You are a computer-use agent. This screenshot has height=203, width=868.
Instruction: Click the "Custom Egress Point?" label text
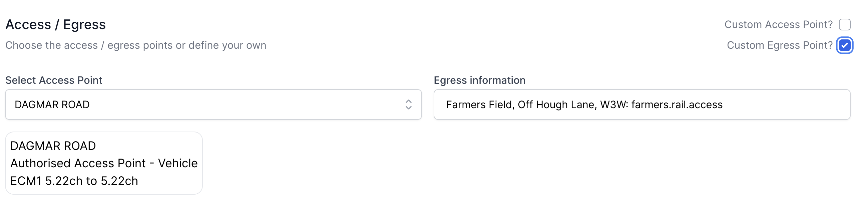tap(779, 45)
